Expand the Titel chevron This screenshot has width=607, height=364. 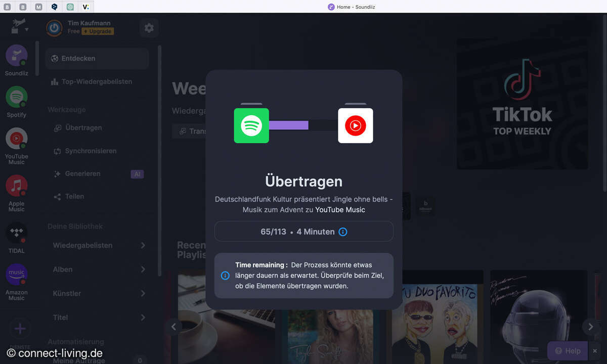(143, 317)
